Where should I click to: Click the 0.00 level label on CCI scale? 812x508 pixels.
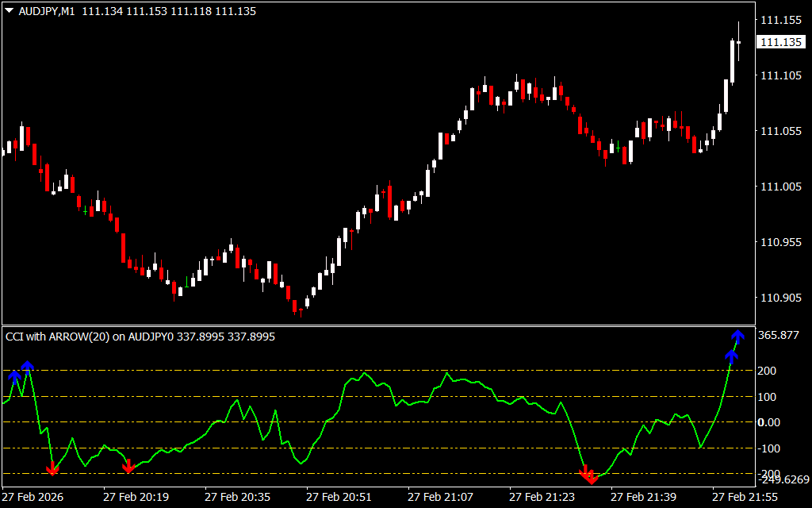(x=768, y=422)
